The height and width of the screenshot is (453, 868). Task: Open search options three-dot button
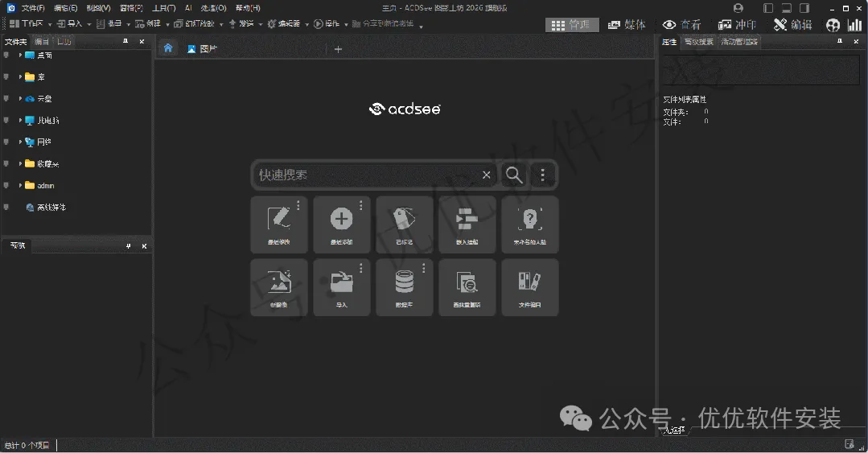pos(542,175)
